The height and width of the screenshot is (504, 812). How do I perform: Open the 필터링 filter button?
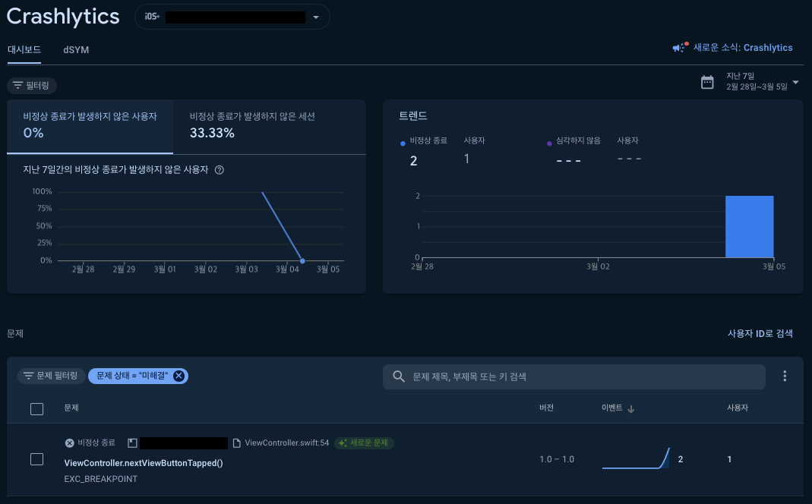point(32,85)
